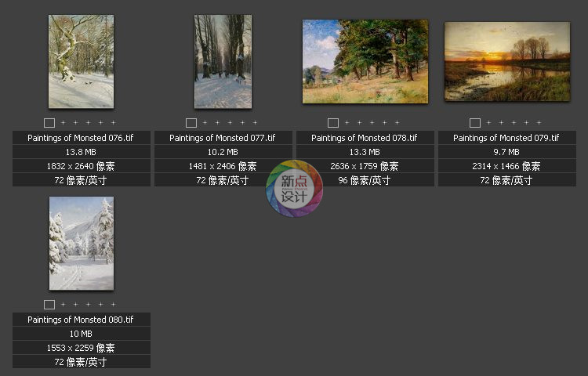Set fifth rating star for Monsted 077
The width and height of the screenshot is (588, 376).
tap(255, 122)
